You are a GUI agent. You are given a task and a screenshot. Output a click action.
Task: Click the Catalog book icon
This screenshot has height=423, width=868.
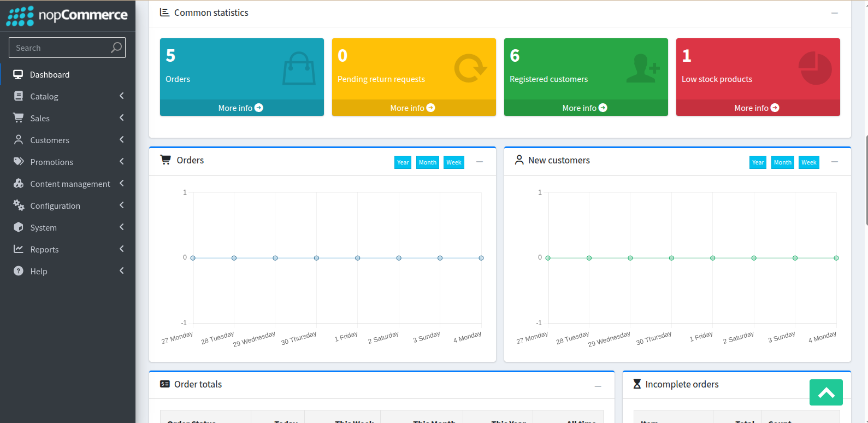[19, 96]
